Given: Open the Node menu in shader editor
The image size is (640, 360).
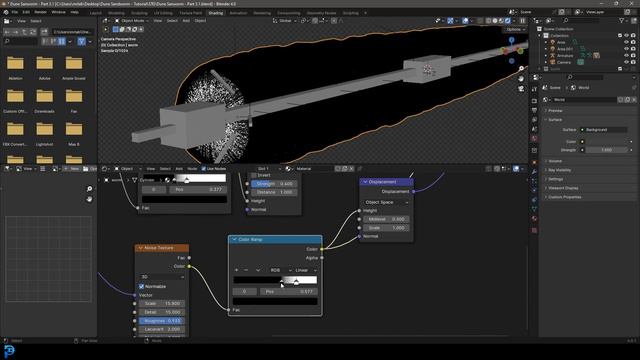Looking at the screenshot, I should [192, 169].
